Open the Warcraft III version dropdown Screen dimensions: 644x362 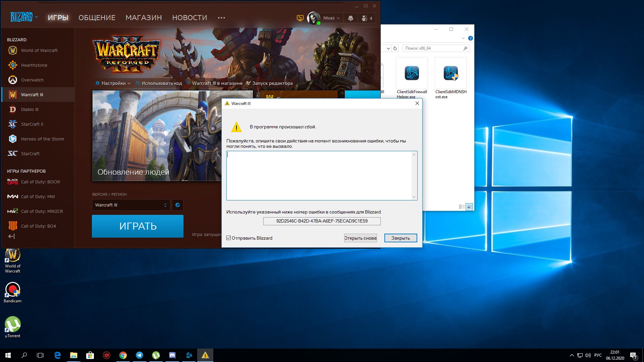pos(131,205)
